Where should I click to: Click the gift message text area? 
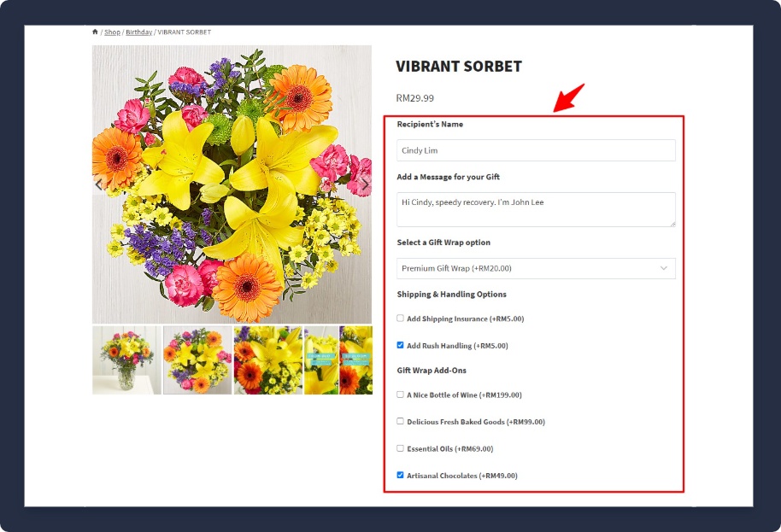point(536,209)
